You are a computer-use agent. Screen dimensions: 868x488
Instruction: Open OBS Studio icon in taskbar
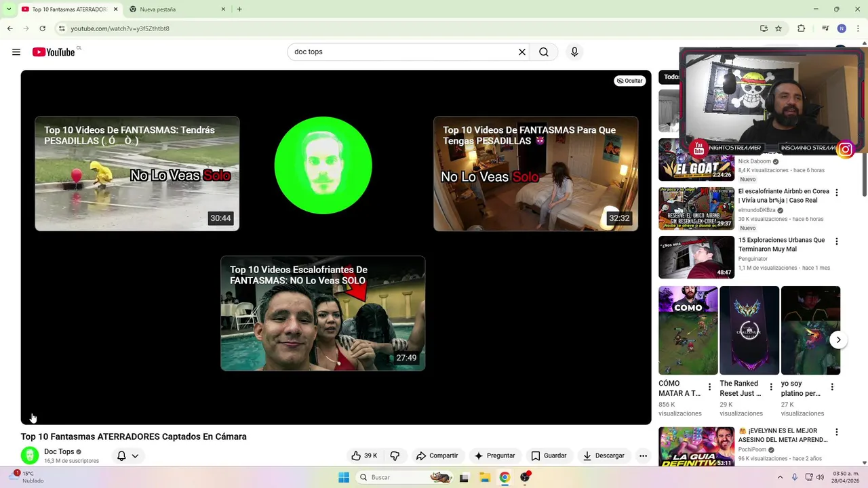(525, 477)
